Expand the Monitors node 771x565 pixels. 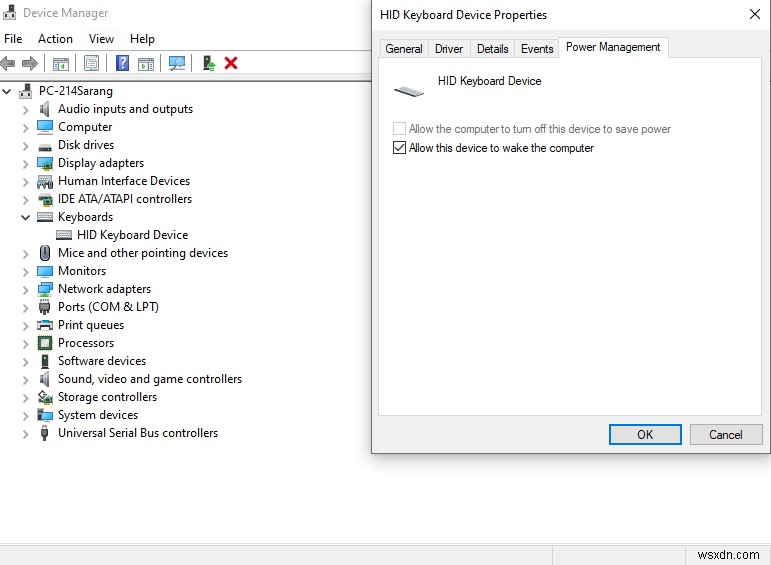pyautogui.click(x=25, y=271)
